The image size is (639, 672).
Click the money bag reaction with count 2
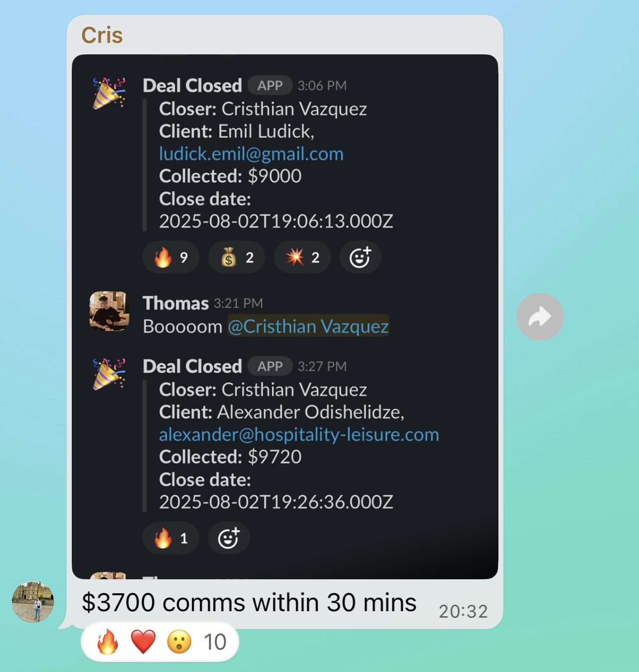coord(237,257)
